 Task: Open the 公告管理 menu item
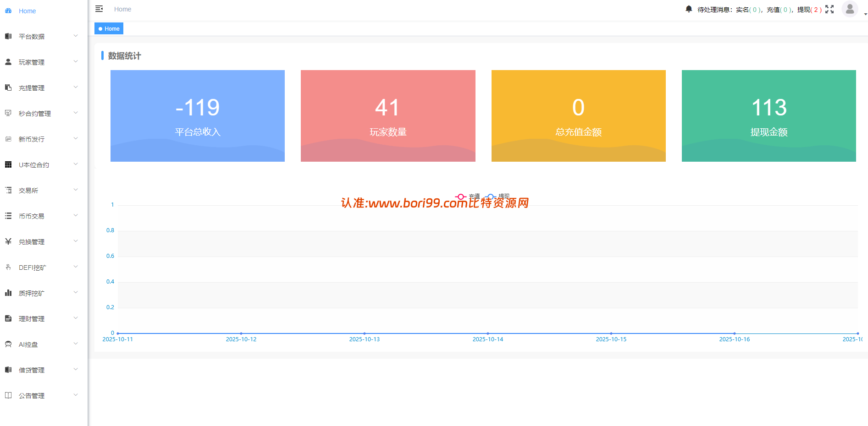[44, 395]
